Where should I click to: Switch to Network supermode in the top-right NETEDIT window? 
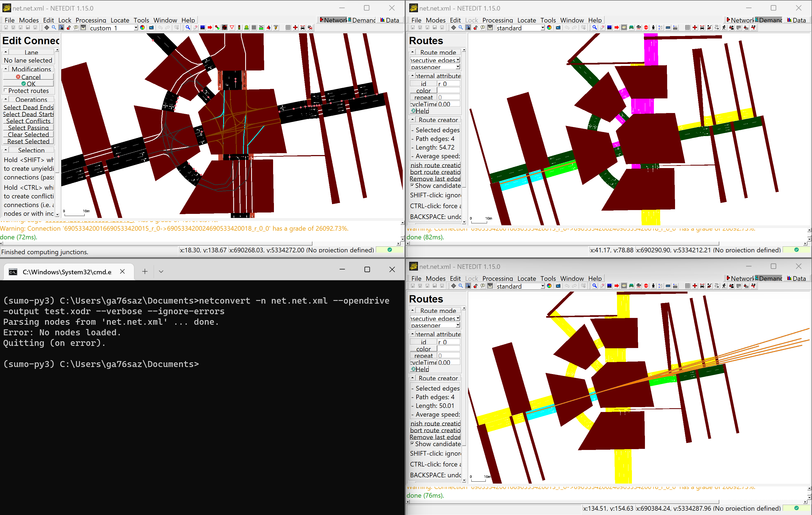coord(740,20)
